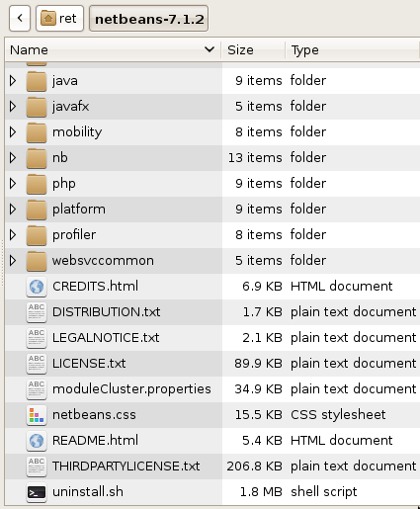Select the websvccommon folder icon
420x509 pixels.
37,261
